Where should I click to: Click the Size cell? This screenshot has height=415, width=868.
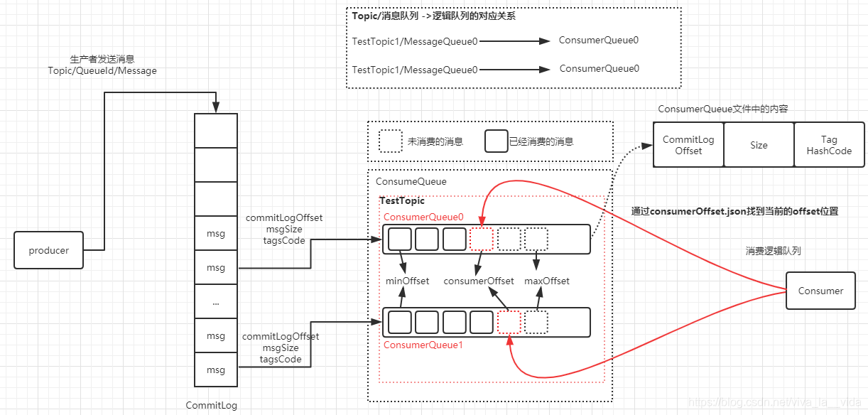(759, 145)
